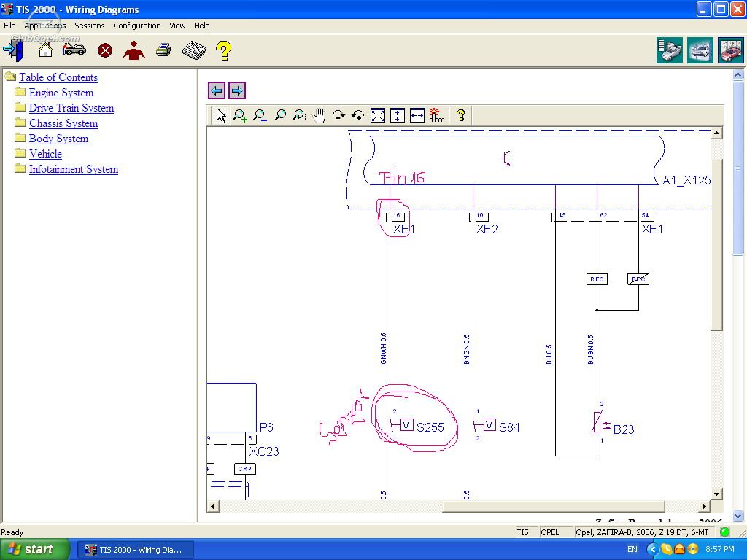
Task: Navigate forward with the right arrow button
Action: pyautogui.click(x=237, y=90)
